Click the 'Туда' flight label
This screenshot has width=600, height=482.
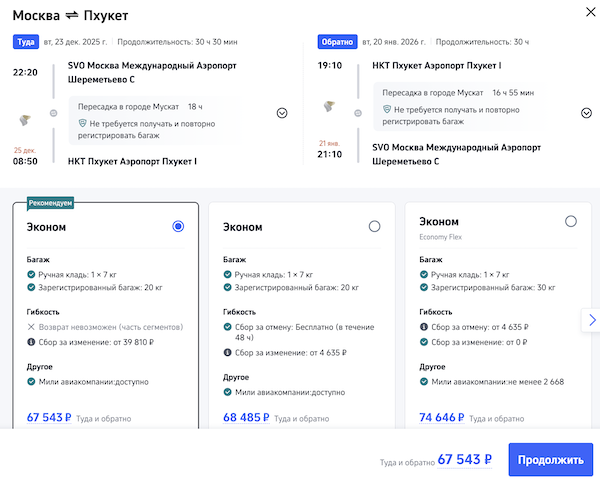pos(25,42)
